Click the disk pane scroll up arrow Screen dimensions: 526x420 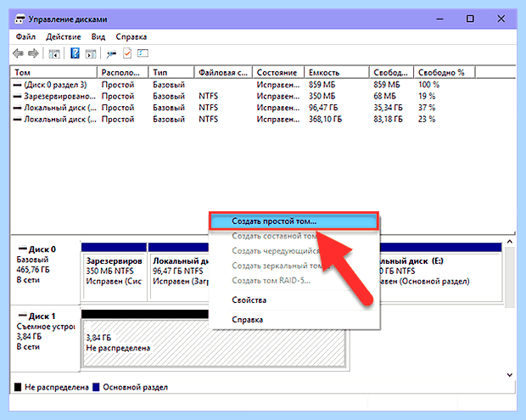[510, 242]
